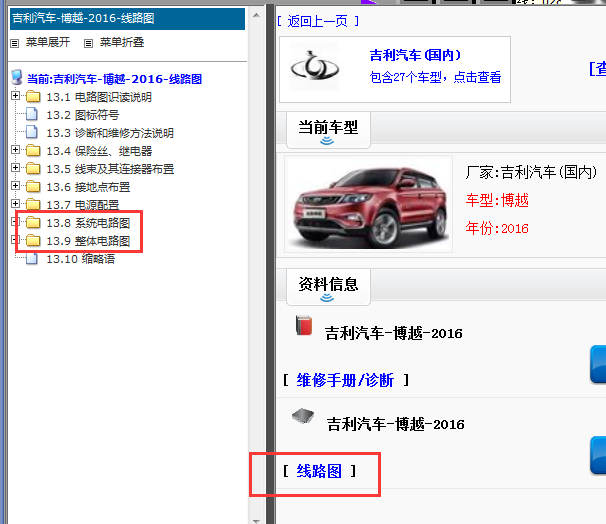Click the 菜单折叠 collapse-all icon

[89, 43]
